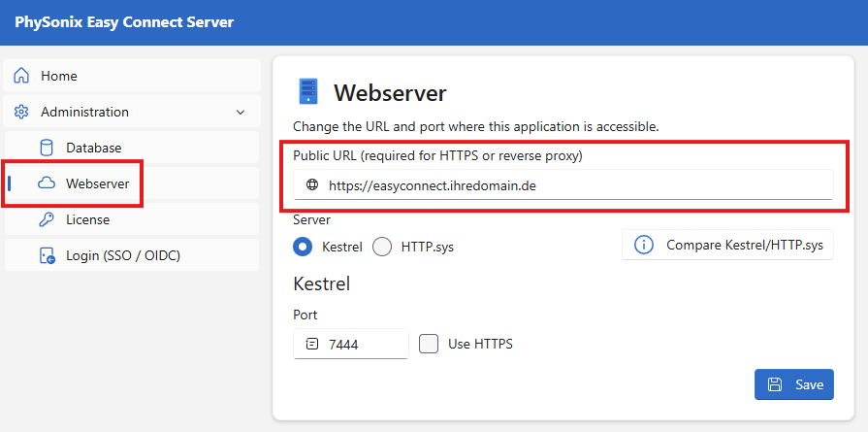Click the Administration gear icon

point(21,112)
